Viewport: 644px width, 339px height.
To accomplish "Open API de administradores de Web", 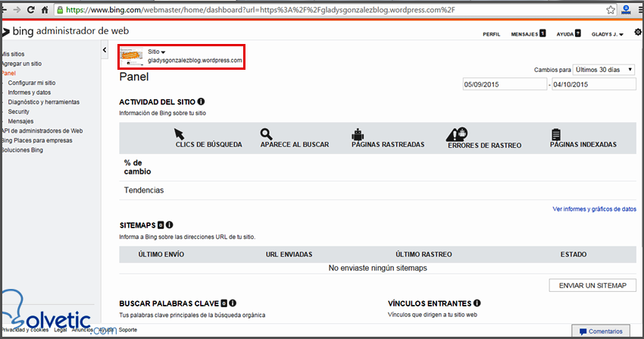I will pyautogui.click(x=42, y=130).
